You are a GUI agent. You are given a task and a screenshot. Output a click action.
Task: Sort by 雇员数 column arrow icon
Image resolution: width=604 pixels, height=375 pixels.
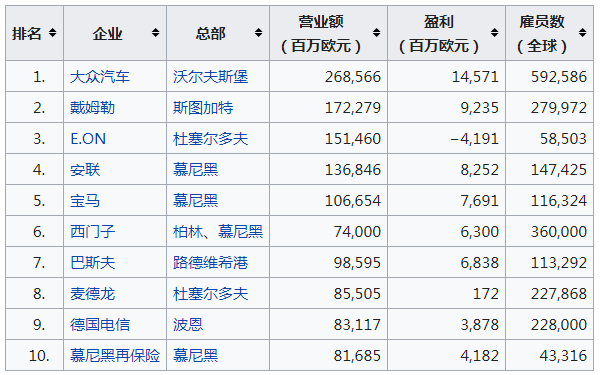pos(582,33)
